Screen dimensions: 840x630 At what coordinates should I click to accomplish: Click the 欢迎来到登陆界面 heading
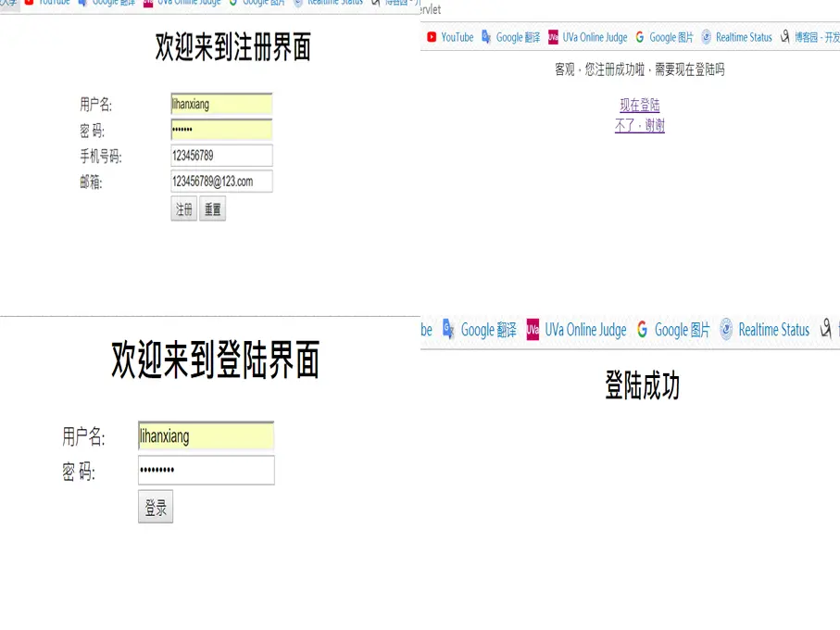pyautogui.click(x=216, y=360)
